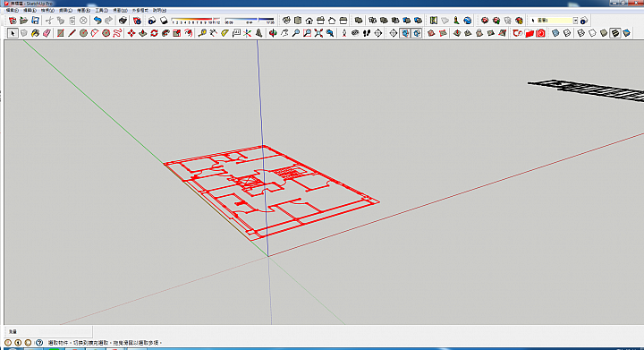Select the Push/Pull tool

click(x=143, y=33)
